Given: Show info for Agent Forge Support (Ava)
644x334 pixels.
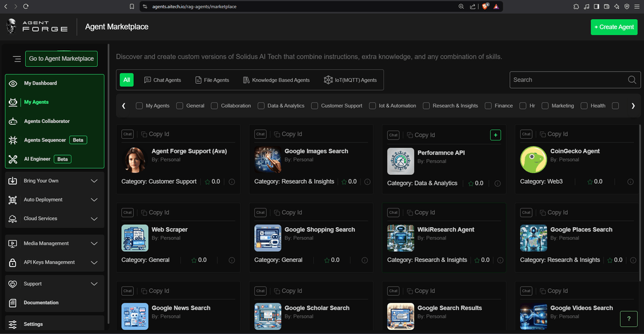Looking at the screenshot, I should pos(231,181).
